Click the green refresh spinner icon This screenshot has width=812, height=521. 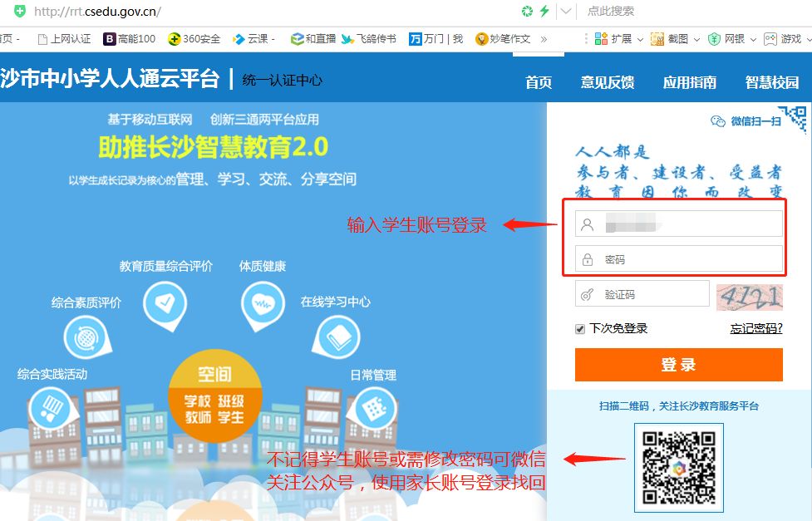click(x=527, y=11)
